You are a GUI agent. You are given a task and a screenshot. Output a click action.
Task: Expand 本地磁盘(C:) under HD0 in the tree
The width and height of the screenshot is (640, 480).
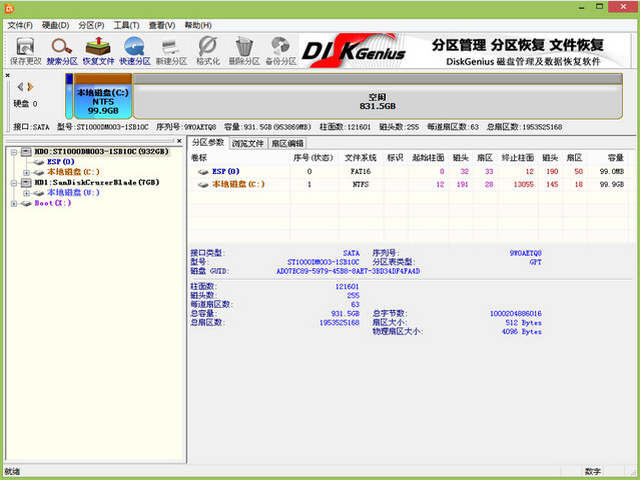pyautogui.click(x=25, y=172)
